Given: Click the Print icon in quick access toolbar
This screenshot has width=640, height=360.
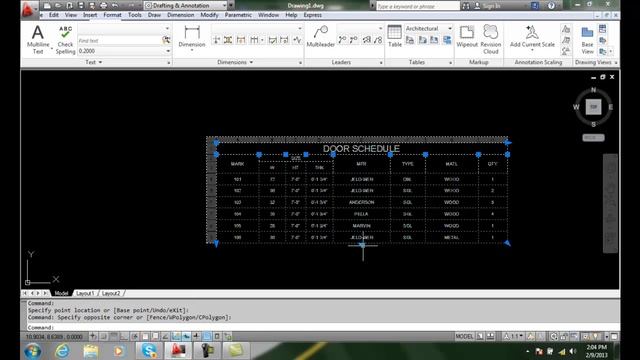Looking at the screenshot, I should [x=103, y=5].
